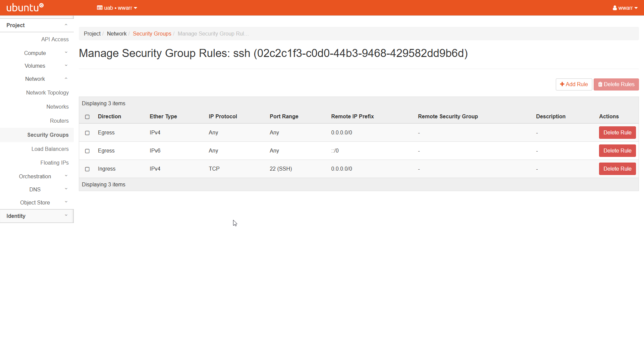Click the Ubuntu logo in header

coord(25,7)
